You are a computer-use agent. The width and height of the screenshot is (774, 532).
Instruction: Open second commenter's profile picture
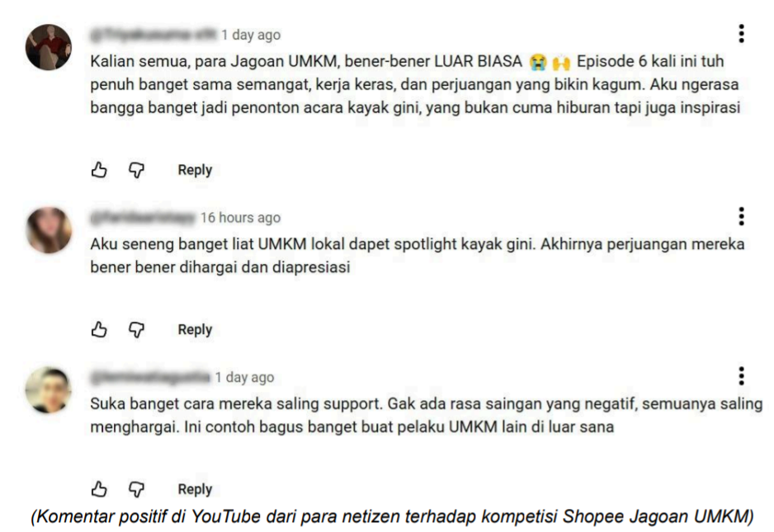[x=49, y=230]
